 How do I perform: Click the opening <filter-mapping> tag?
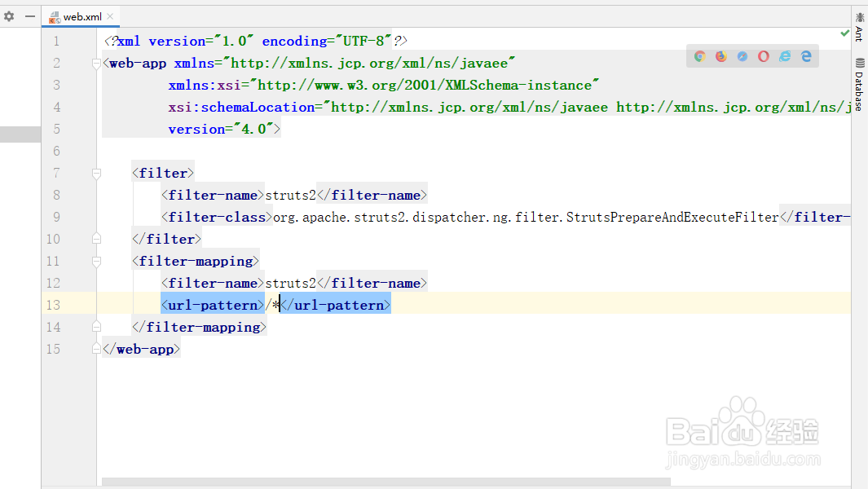(x=196, y=262)
